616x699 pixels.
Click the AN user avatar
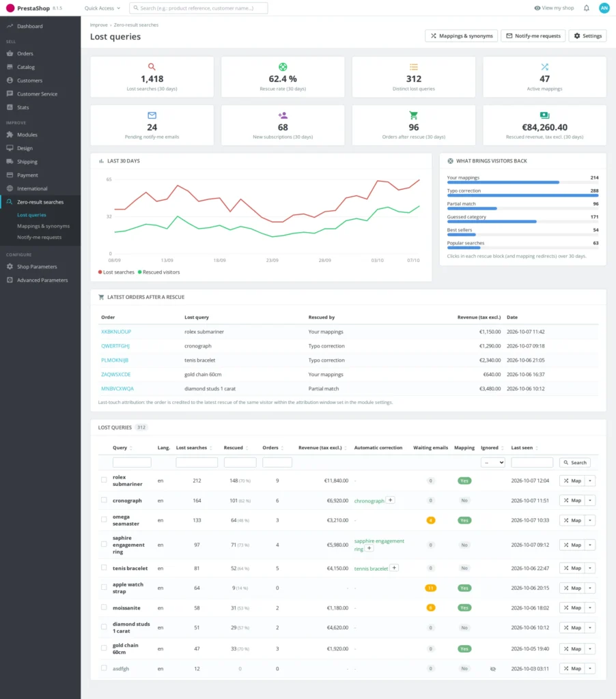coord(604,8)
